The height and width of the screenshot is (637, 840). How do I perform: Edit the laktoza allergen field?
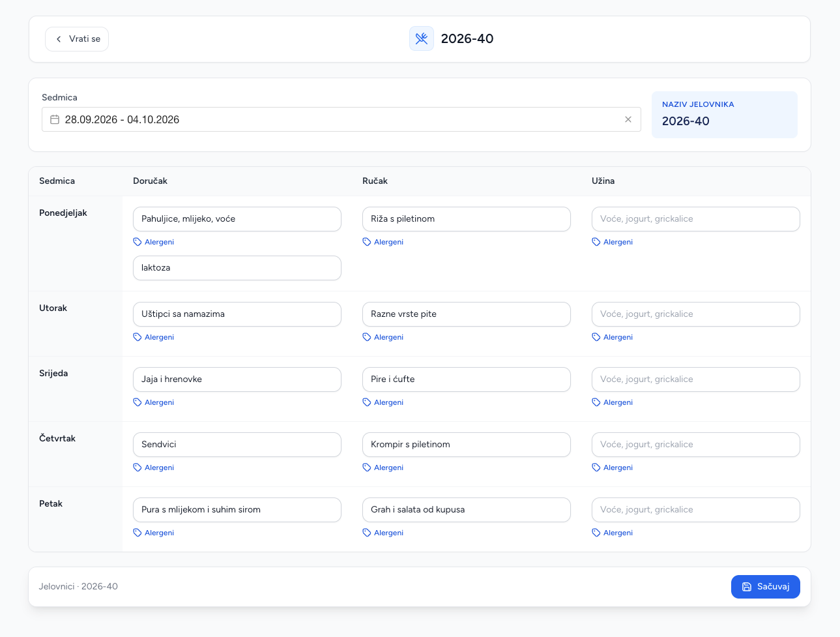pyautogui.click(x=237, y=268)
